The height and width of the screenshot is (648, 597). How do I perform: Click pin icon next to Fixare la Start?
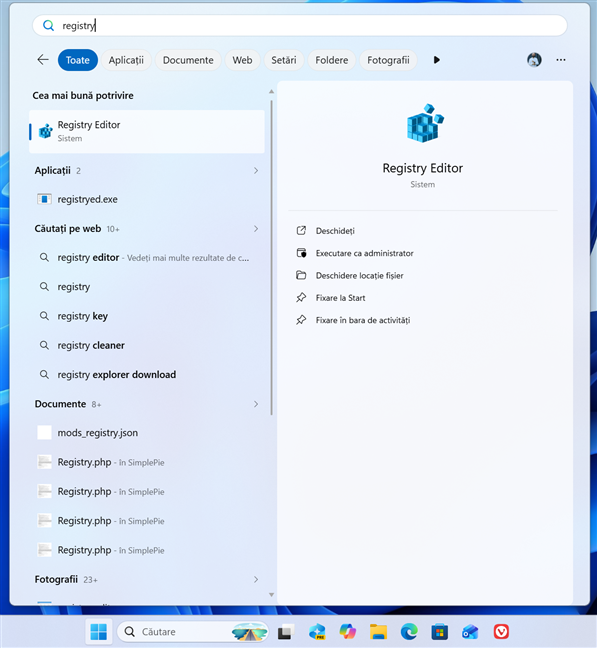[x=301, y=298]
